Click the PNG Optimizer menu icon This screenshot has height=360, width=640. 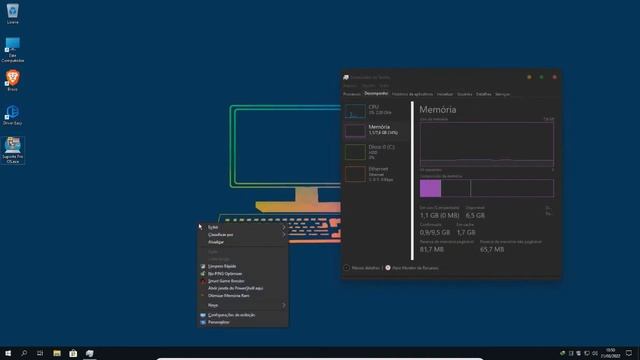point(203,273)
